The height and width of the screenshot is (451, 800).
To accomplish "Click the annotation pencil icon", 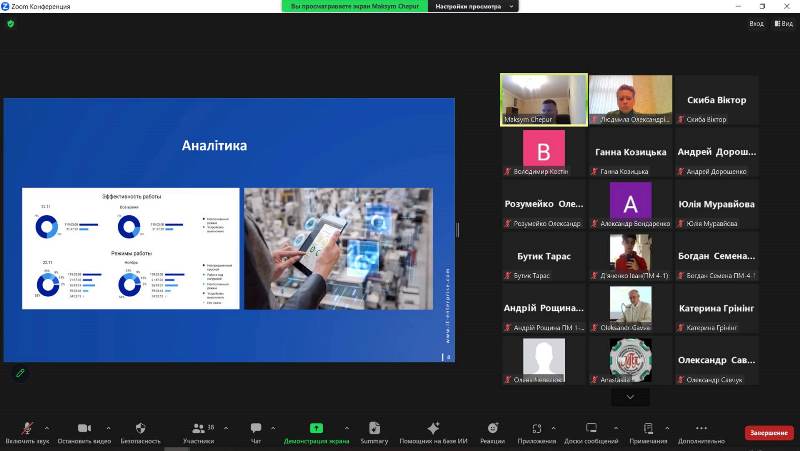I will coord(20,373).
